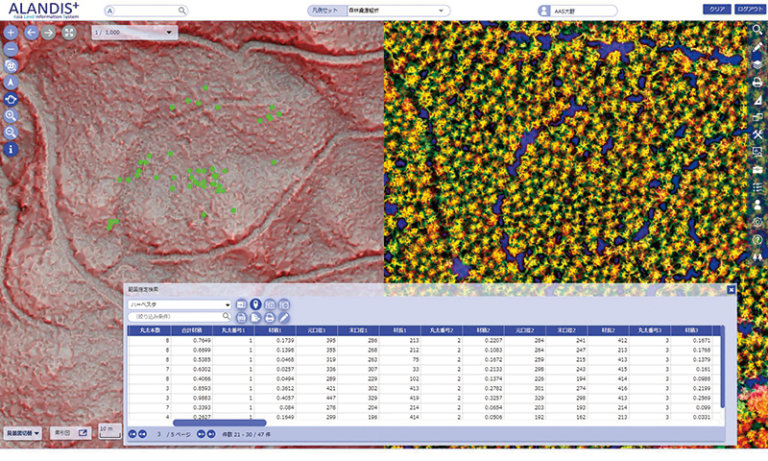Click the クリア clear button

tap(716, 9)
